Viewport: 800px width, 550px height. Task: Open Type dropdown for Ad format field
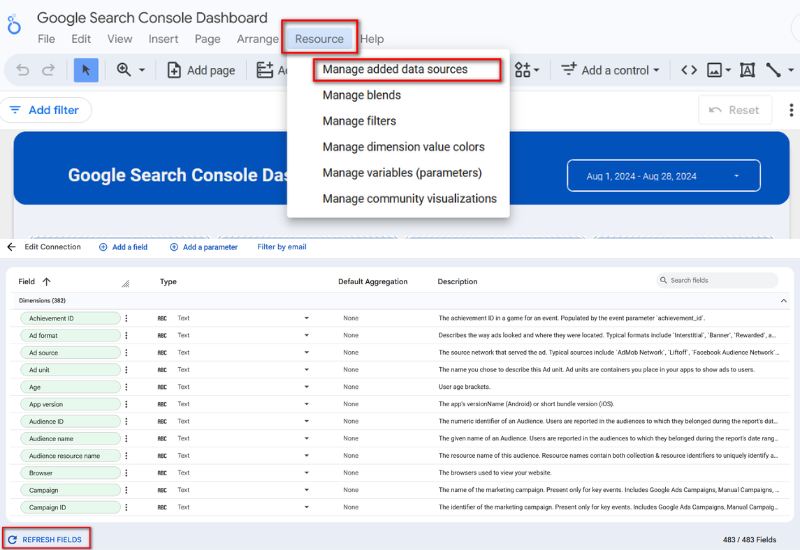(x=306, y=336)
